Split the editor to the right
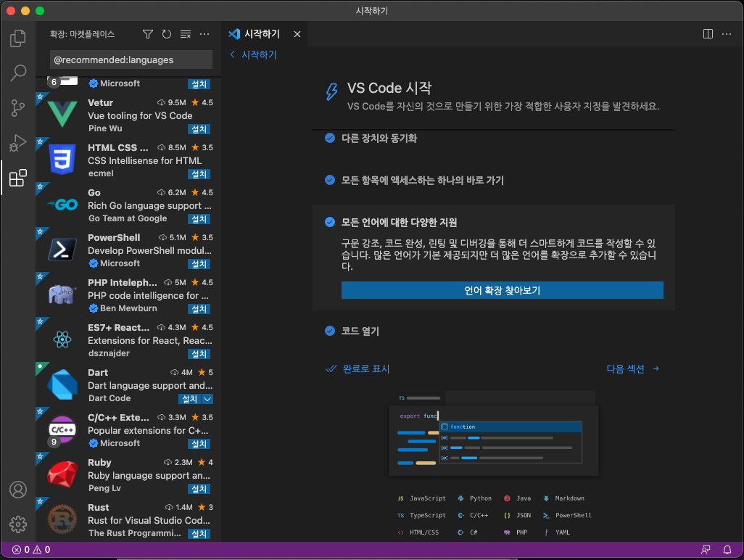 [708, 34]
